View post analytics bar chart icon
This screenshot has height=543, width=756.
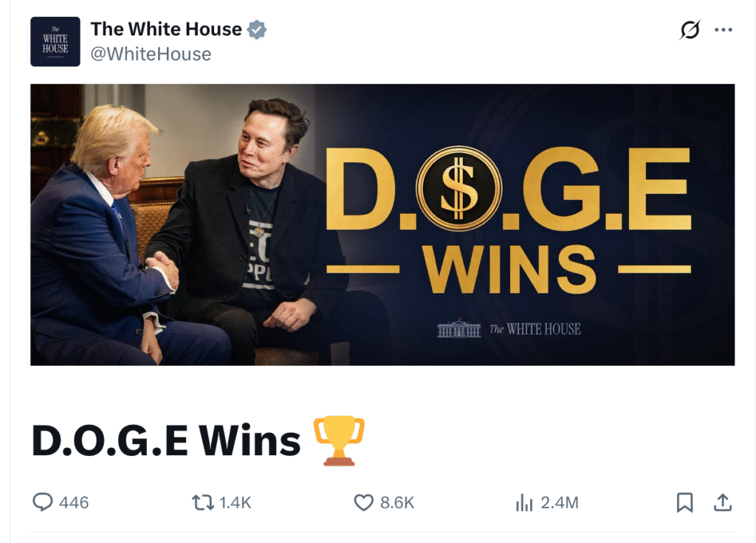click(524, 502)
